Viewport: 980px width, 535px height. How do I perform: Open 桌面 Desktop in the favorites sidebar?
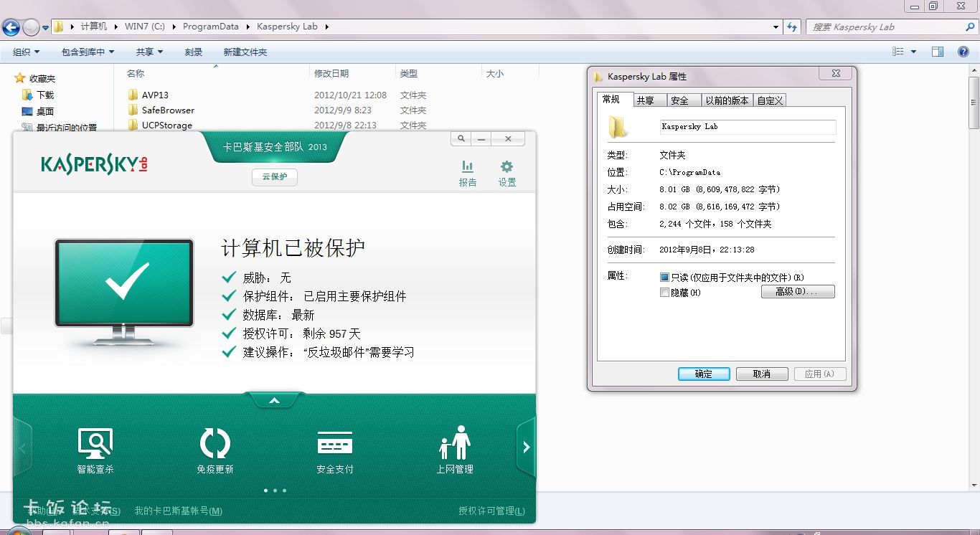38,111
